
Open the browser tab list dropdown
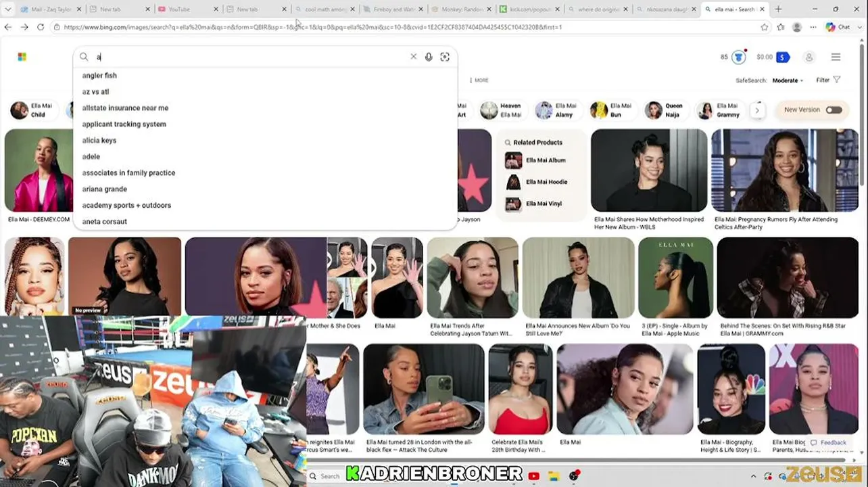8,9
